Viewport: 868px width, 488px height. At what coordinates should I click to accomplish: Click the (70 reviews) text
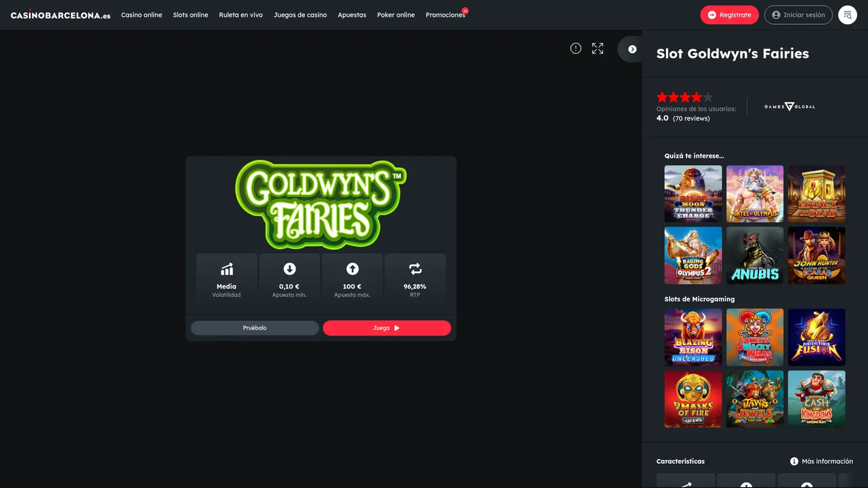(691, 119)
